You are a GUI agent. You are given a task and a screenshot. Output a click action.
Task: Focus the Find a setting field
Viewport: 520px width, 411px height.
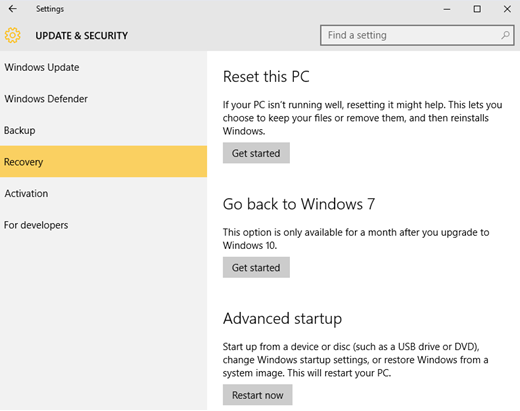tap(417, 35)
